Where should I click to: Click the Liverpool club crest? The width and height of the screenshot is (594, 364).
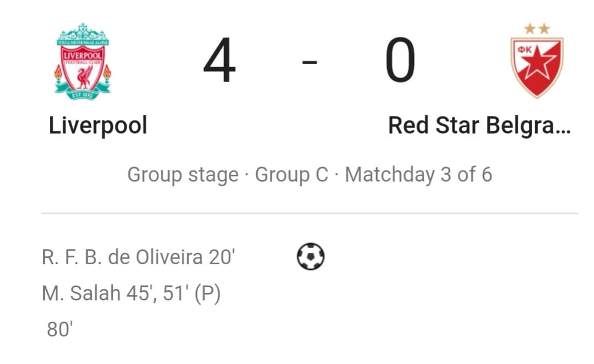coord(83,61)
